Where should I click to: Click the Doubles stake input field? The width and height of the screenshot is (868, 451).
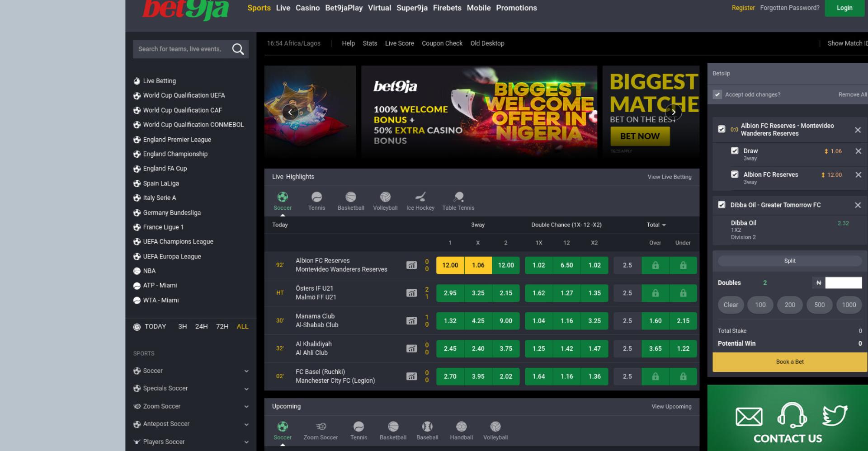point(844,283)
